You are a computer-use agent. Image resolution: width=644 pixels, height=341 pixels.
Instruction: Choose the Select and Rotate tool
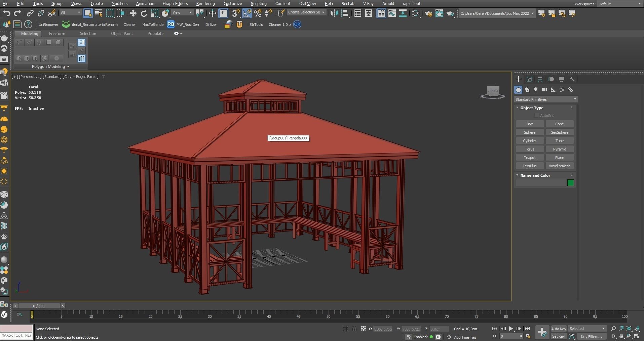coord(144,13)
